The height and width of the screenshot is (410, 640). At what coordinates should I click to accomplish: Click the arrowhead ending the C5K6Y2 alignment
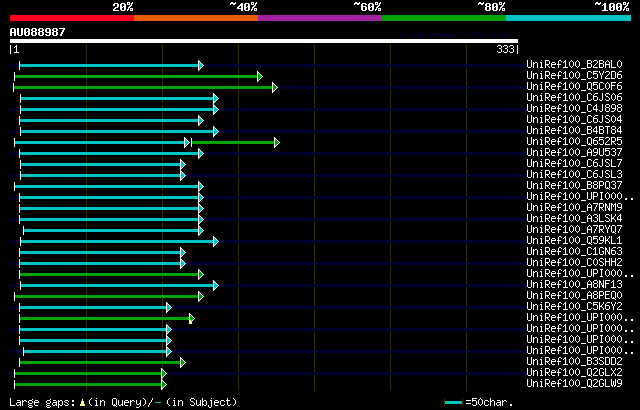click(x=169, y=308)
